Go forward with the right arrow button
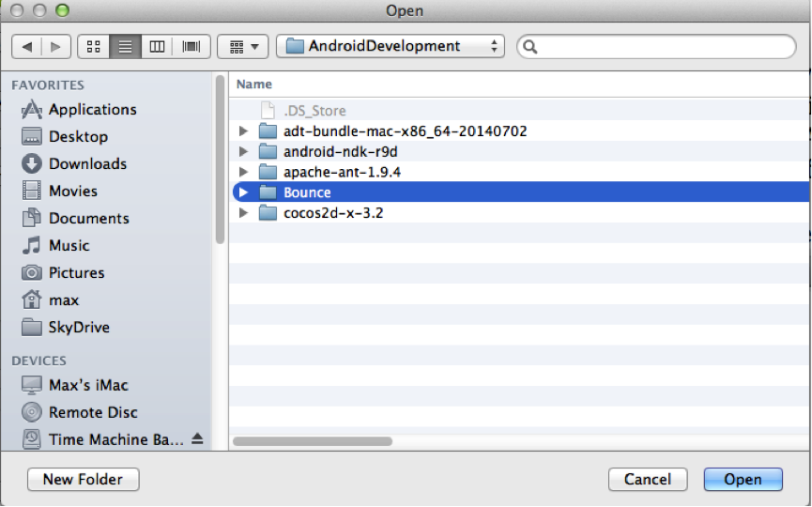This screenshot has height=507, width=812. pyautogui.click(x=56, y=47)
